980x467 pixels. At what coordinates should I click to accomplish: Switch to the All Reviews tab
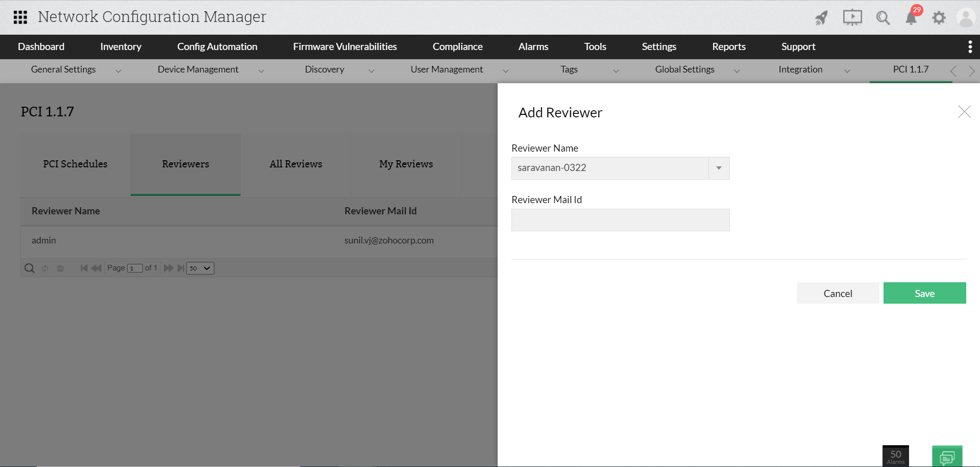point(296,164)
